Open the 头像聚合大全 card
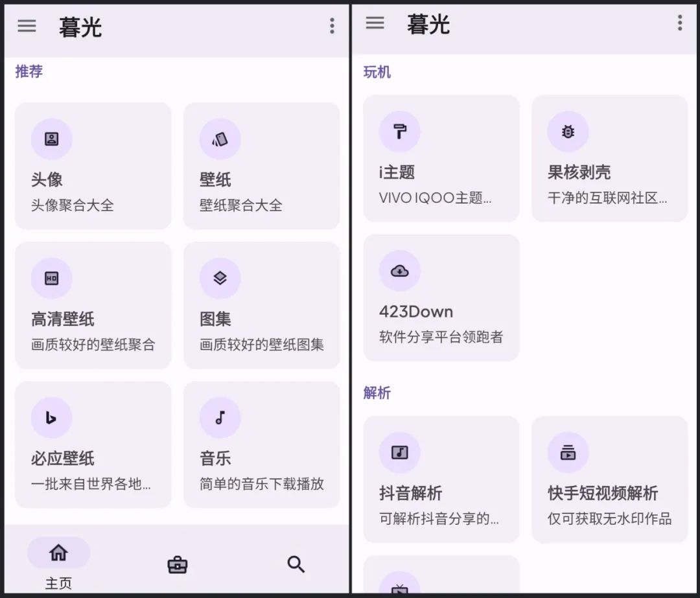 tap(93, 166)
